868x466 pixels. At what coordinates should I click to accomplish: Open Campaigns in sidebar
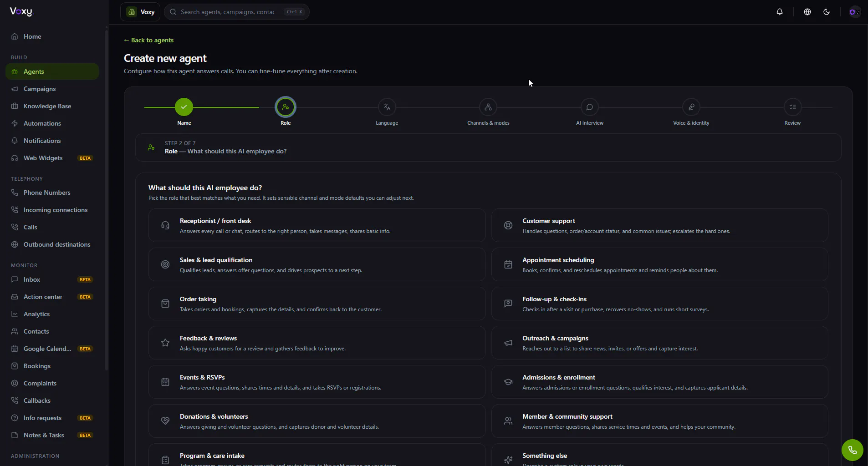[x=52, y=89]
